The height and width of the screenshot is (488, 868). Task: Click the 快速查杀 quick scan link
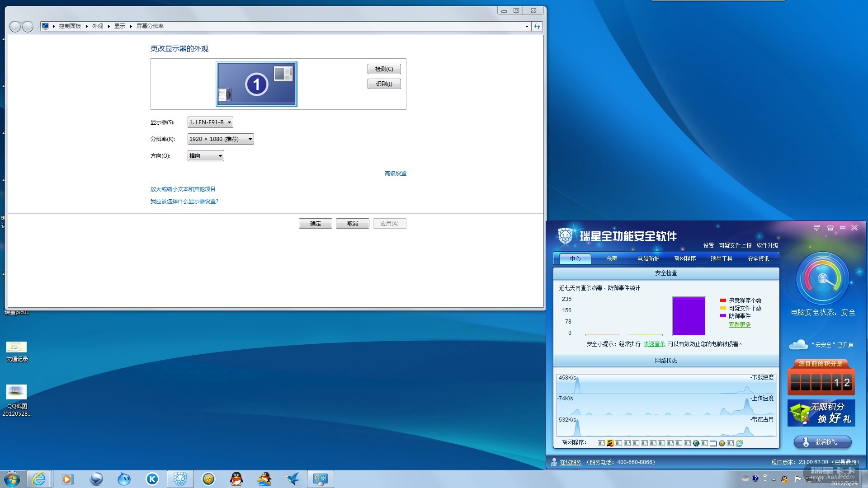(x=654, y=344)
